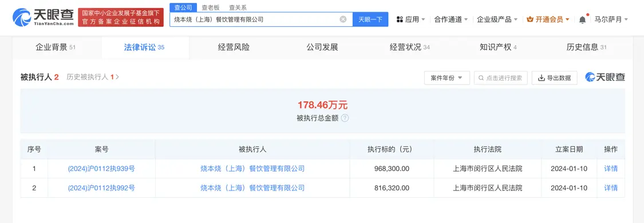
Task: Switch to the 查老板 search tab
Action: [x=210, y=7]
